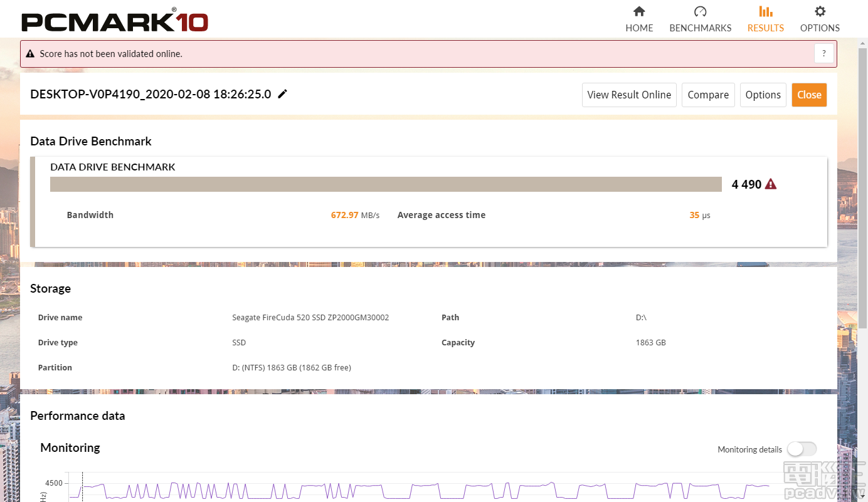
Task: Switch to the BENCHMARKS section
Action: (x=700, y=28)
